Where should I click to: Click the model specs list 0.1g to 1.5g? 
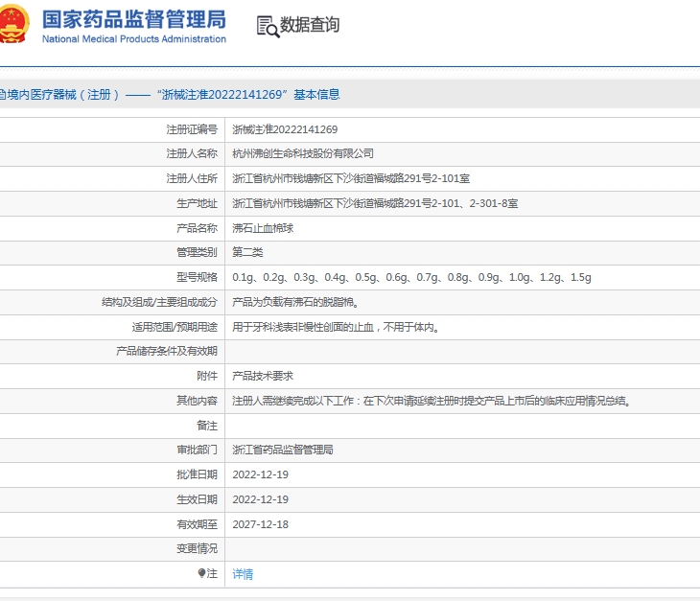[x=411, y=278]
